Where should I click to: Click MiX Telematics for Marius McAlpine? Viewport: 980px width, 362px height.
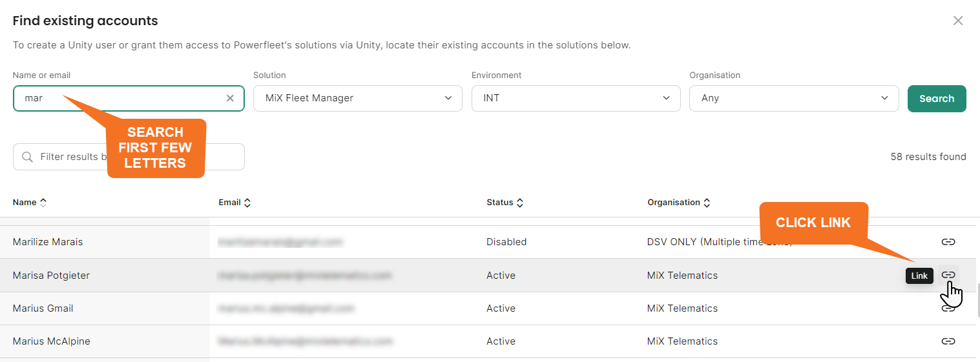click(x=682, y=341)
